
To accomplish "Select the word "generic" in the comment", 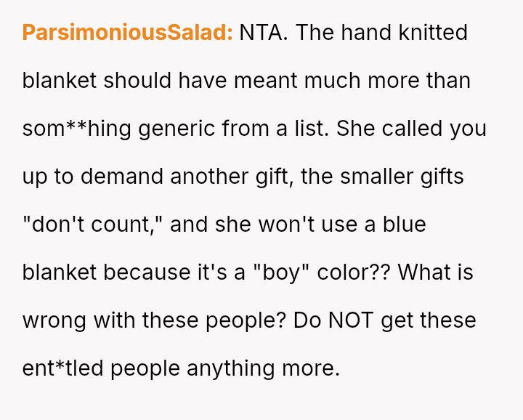I will pos(177,129).
